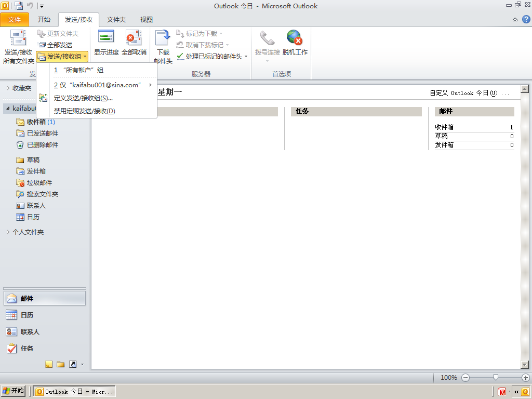Click 草稿 link in 邮件 summary
The width and height of the screenshot is (532, 399).
click(x=441, y=136)
